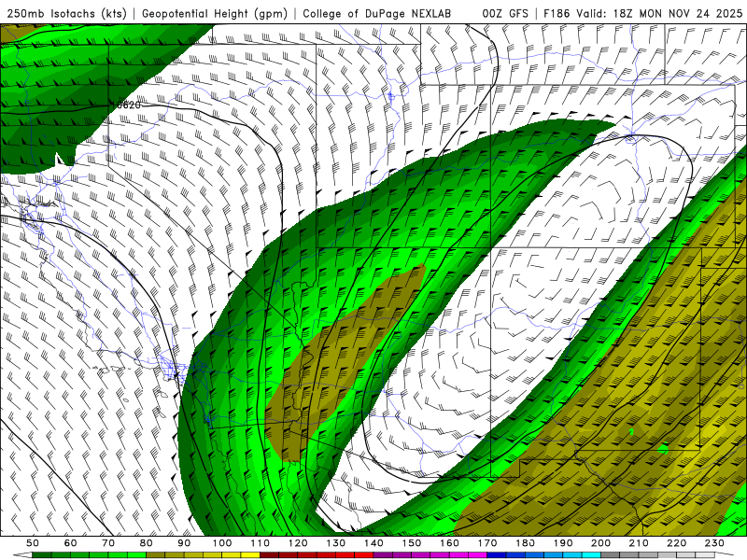This screenshot has height=560, width=747.
Task: Select the dark maroon swatch starting at 110
Action: coord(269,554)
